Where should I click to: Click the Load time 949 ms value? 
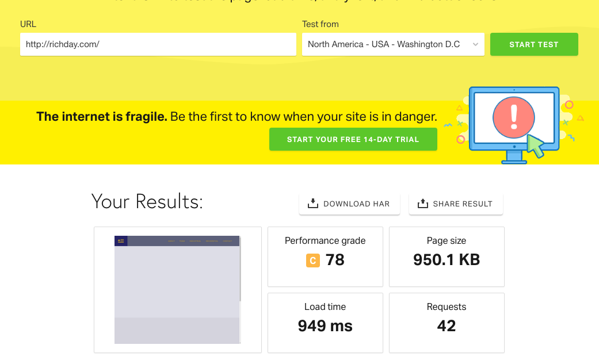(x=325, y=326)
